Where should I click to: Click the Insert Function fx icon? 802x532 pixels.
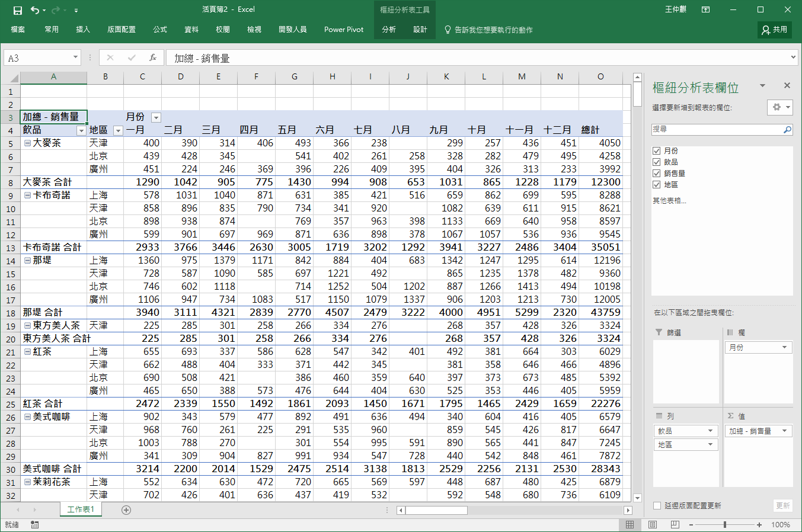[x=153, y=57]
